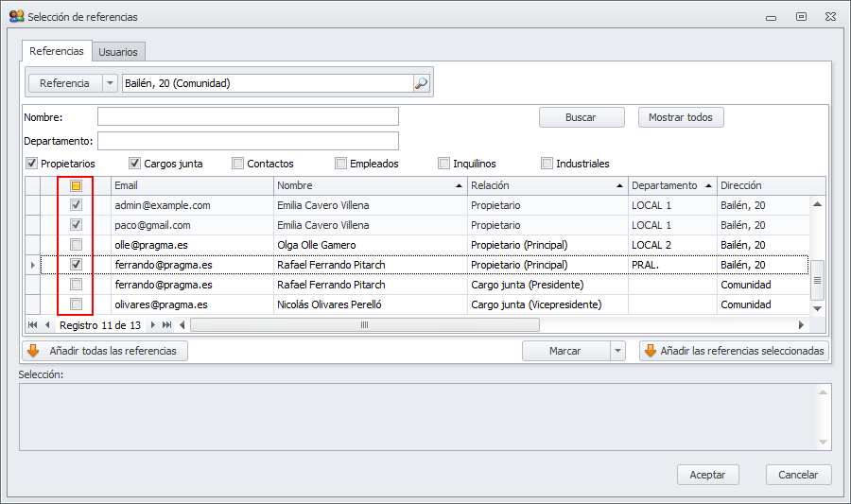Check the olle@pragma.es row checkbox
This screenshot has width=851, height=504.
tap(77, 245)
